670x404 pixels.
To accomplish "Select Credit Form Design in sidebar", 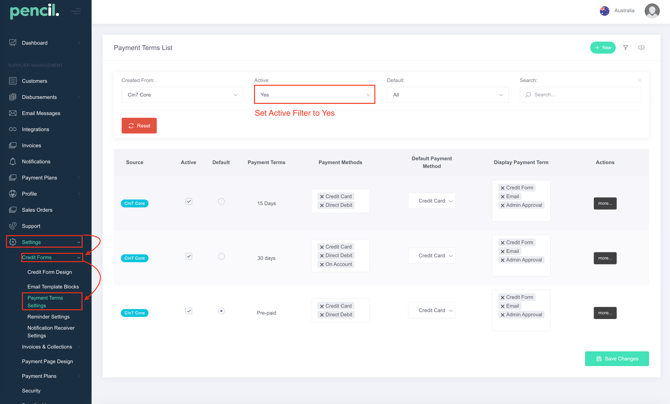I will 49,272.
